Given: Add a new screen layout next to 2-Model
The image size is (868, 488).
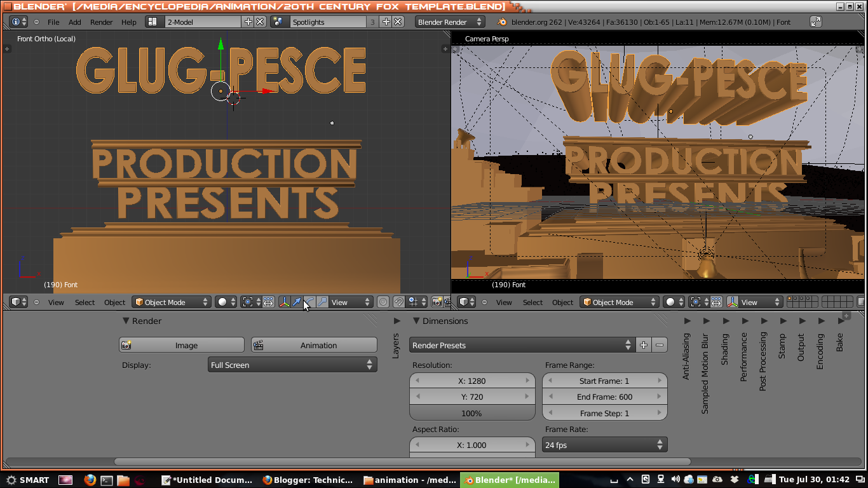Looking at the screenshot, I should [x=248, y=22].
